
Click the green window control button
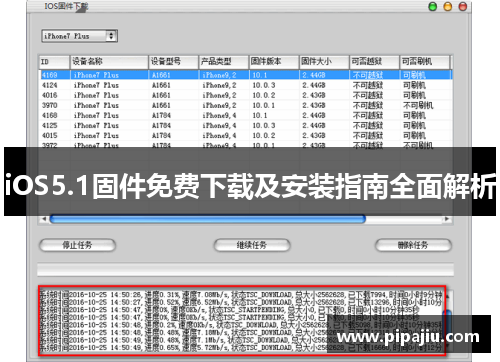(x=433, y=7)
